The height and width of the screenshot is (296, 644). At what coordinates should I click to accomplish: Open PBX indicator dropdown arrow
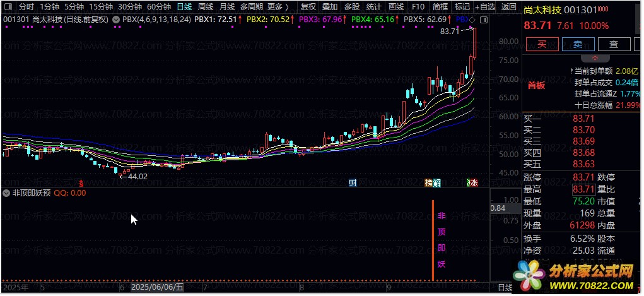pos(117,20)
